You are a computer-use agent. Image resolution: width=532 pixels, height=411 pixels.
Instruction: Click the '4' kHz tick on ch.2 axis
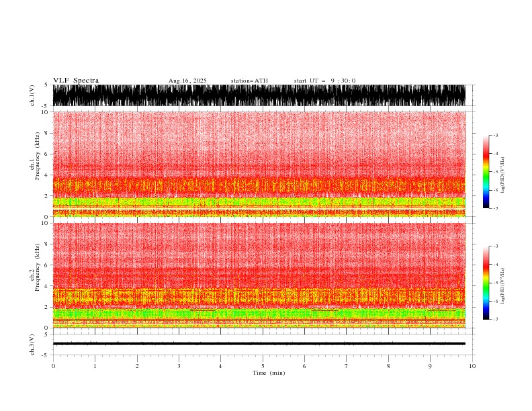pyautogui.click(x=46, y=286)
